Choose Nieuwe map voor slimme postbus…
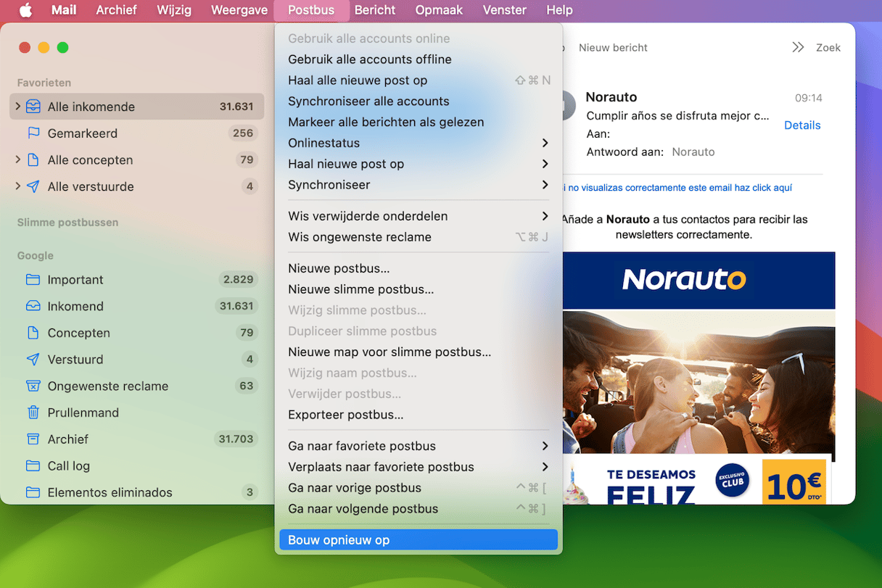The image size is (882, 588). (x=419, y=352)
